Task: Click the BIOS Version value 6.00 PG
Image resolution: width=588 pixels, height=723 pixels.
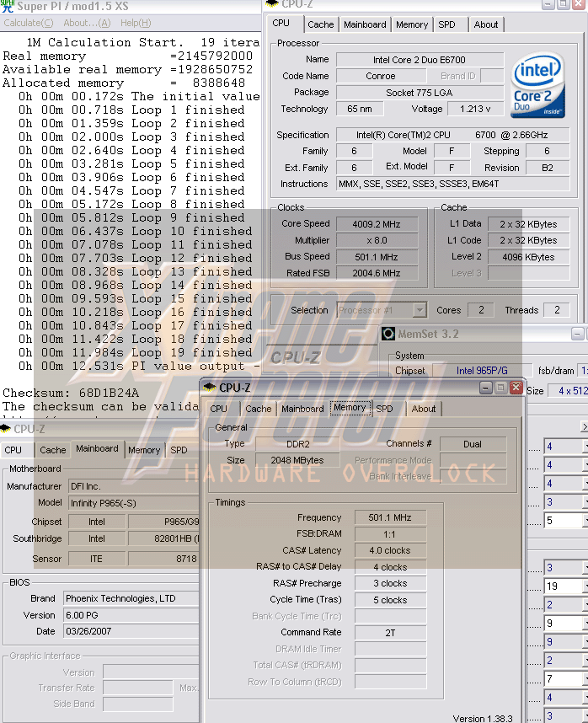Action: click(131, 615)
